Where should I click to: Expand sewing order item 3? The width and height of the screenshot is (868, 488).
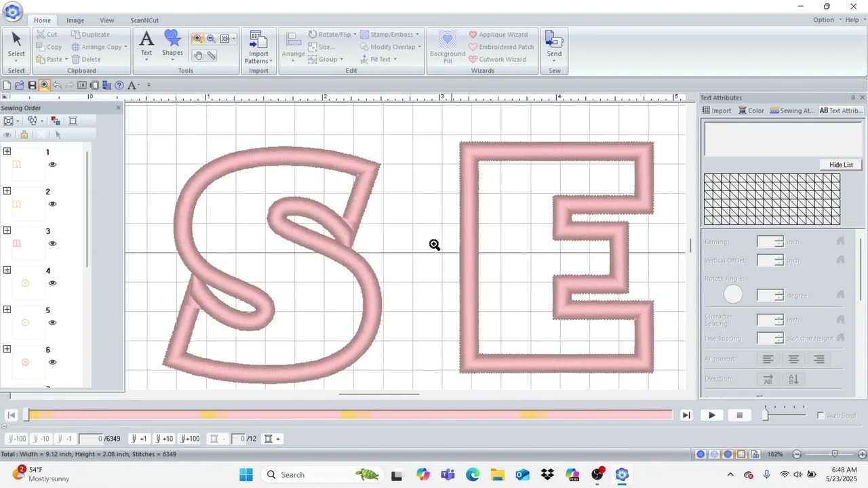coord(7,230)
